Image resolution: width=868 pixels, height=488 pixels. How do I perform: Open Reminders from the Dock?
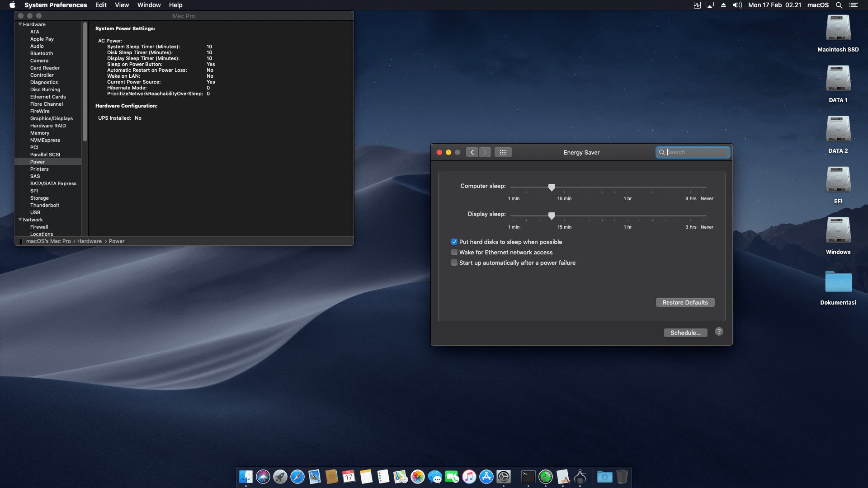(383, 477)
